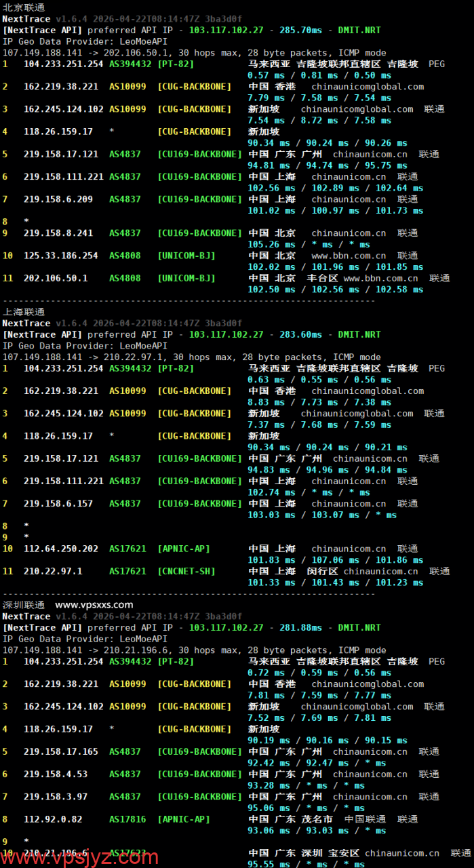Select the 283.60ms API latency value
Screen dimensions: 474x868
coord(300,334)
